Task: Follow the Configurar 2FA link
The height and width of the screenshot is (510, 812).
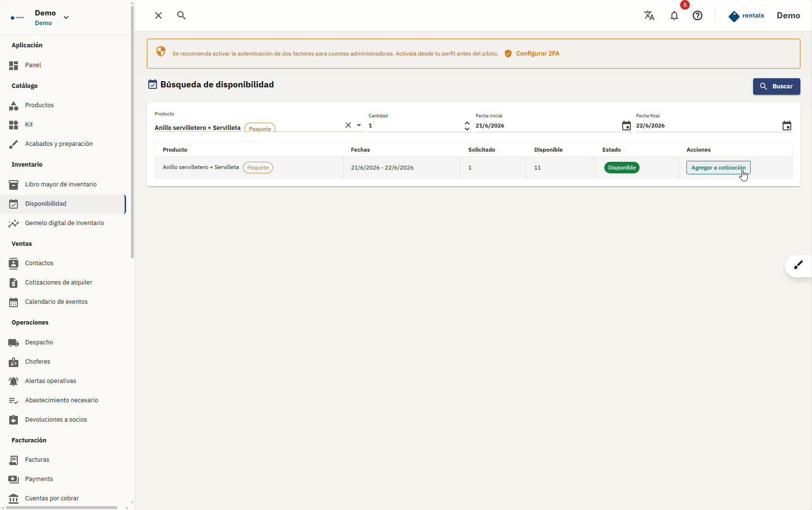Action: [538, 54]
